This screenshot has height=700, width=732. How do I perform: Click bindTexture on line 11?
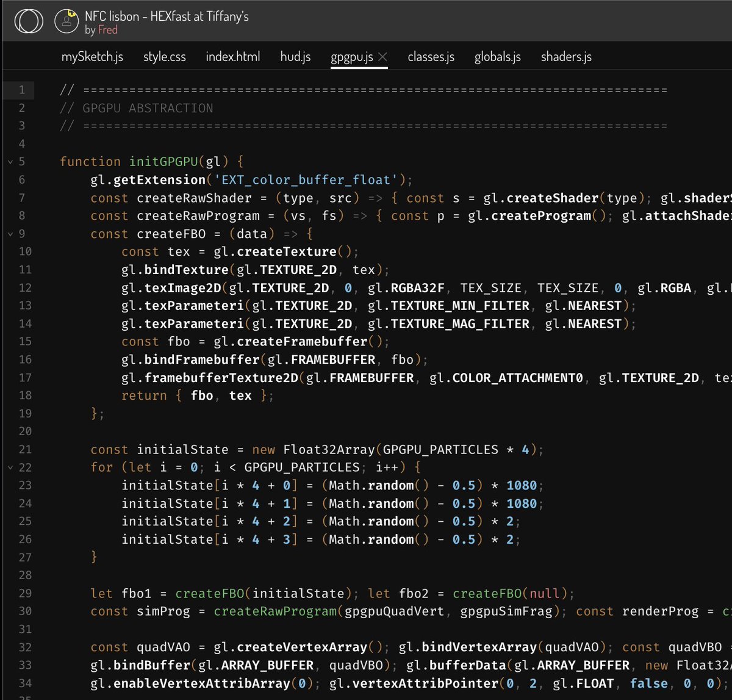186,270
